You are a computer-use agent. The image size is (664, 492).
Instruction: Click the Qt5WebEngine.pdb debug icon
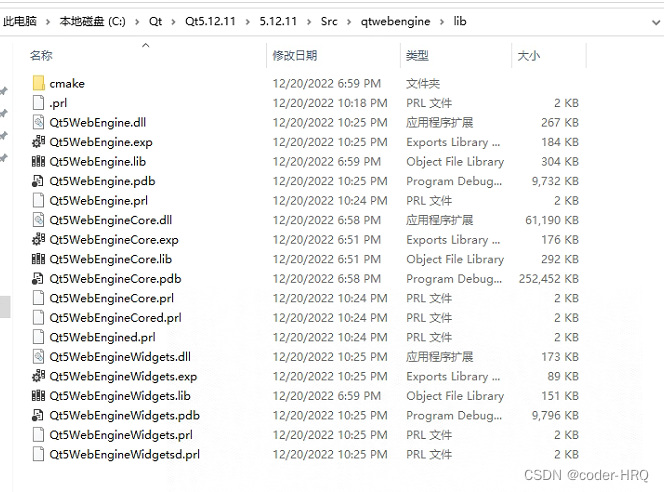[x=38, y=181]
